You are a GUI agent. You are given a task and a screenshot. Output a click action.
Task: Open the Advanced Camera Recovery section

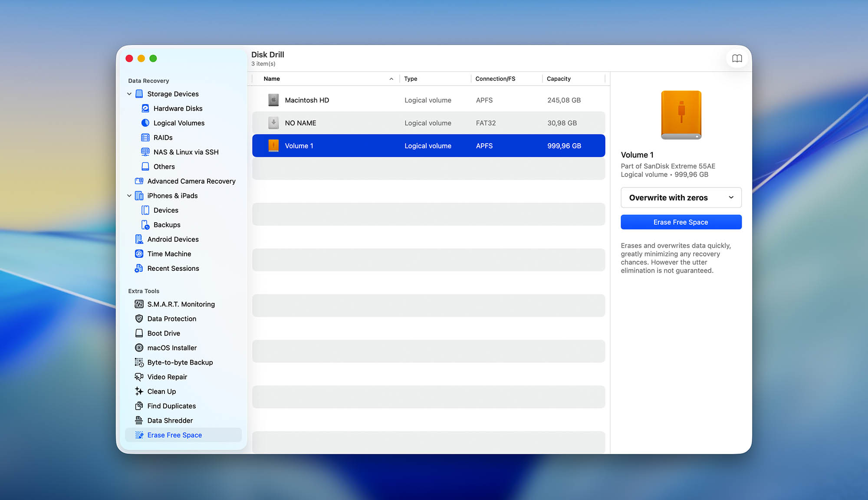pos(191,181)
